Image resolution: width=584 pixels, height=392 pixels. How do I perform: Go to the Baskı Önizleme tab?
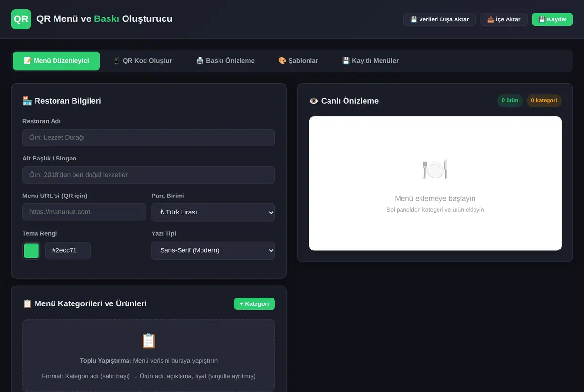coord(225,61)
